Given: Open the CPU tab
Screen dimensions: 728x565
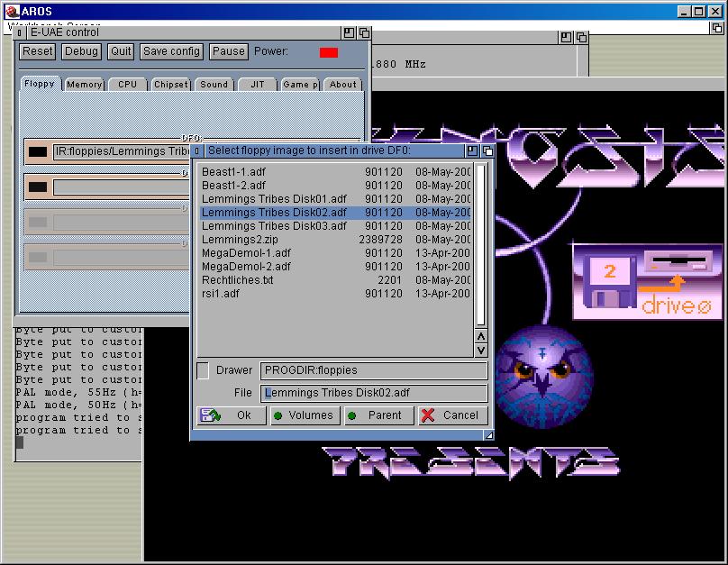Looking at the screenshot, I should pos(127,85).
